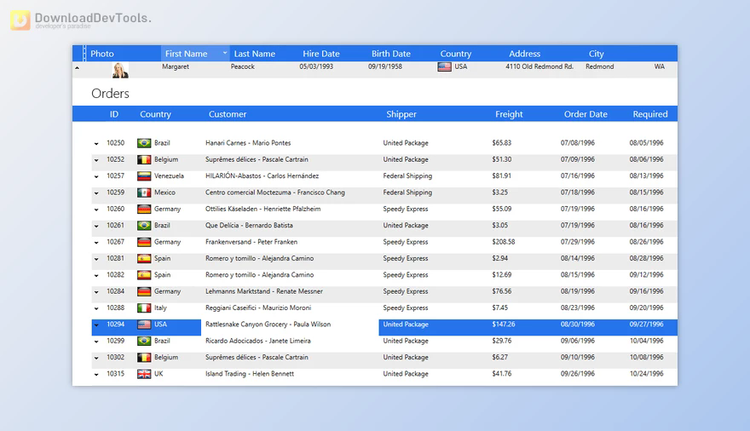Collapse Margaret Peacock's employee row
This screenshot has height=431, width=750.
(77, 67)
